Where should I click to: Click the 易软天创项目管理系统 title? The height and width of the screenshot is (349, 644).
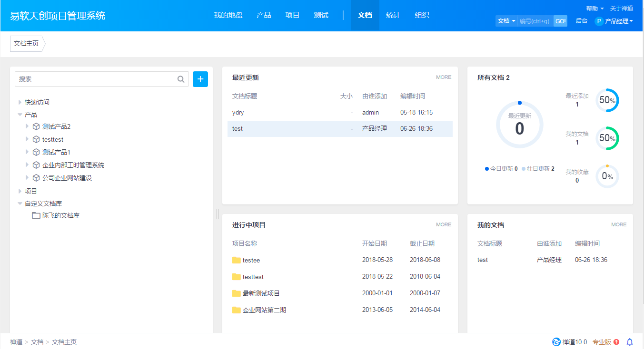tap(58, 16)
